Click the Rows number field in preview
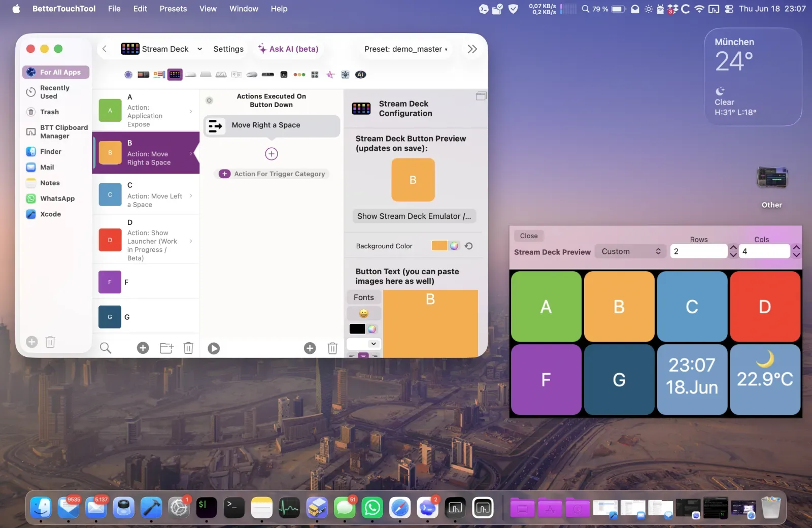This screenshot has height=528, width=812. click(x=699, y=251)
